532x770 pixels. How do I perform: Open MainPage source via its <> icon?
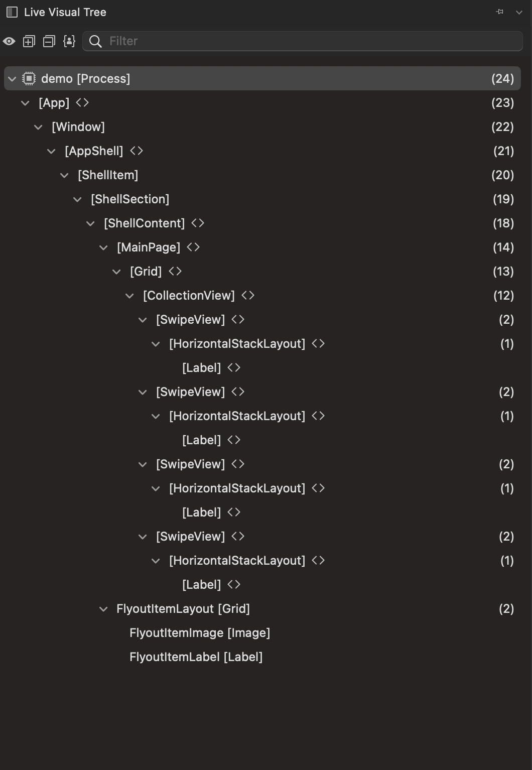(x=193, y=247)
